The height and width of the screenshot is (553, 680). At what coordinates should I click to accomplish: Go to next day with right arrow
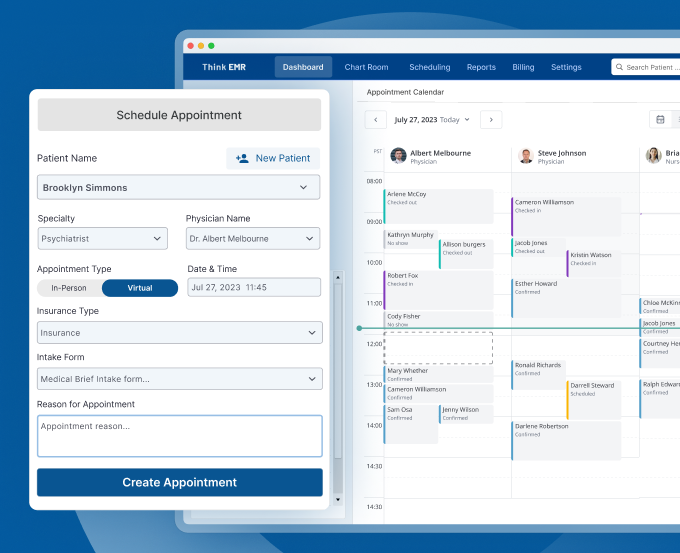pyautogui.click(x=490, y=120)
